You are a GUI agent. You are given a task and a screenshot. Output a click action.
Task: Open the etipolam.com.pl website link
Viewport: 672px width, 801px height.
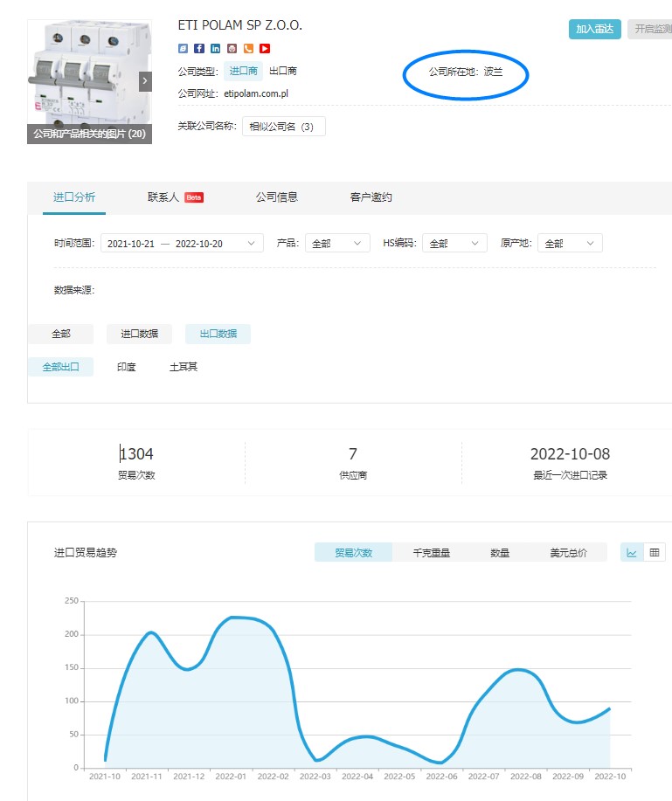[x=256, y=93]
